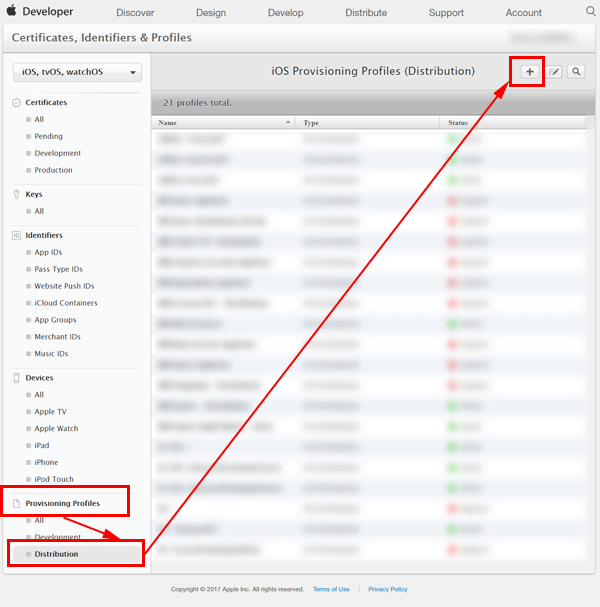Select iPhone devices
This screenshot has height=607, width=600.
click(46, 462)
